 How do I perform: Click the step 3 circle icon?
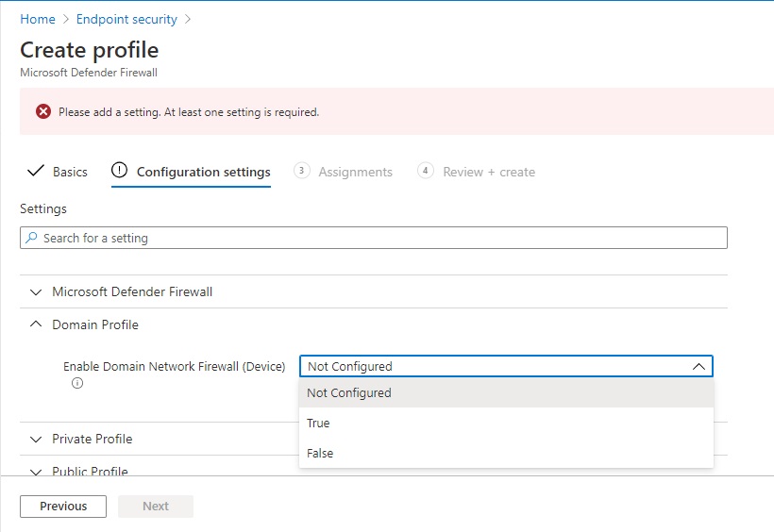coord(301,171)
